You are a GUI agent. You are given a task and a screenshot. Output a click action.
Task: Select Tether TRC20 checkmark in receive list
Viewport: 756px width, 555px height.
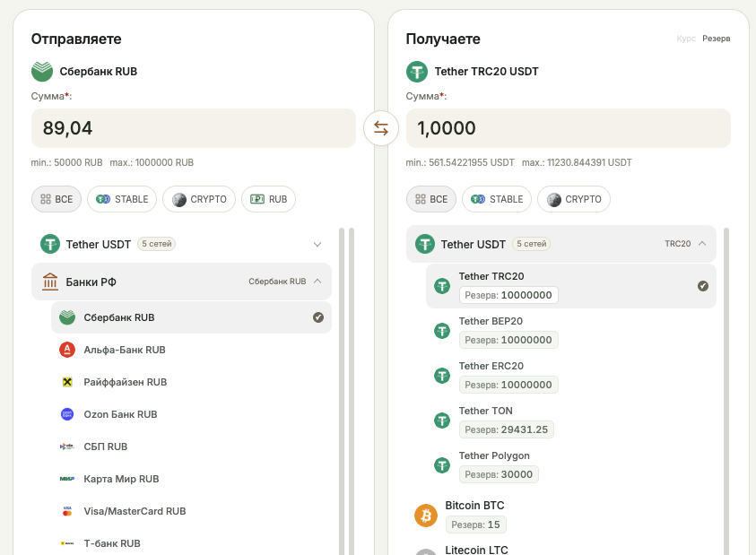pyautogui.click(x=703, y=286)
